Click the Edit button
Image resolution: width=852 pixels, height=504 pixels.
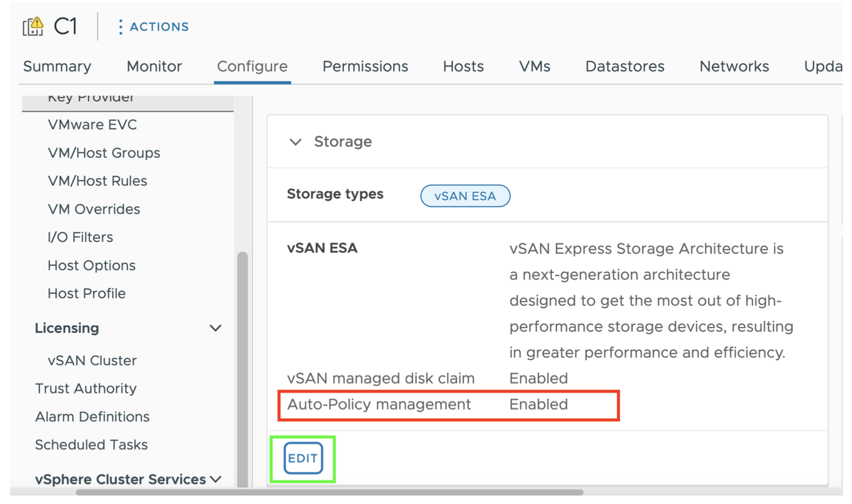[303, 458]
